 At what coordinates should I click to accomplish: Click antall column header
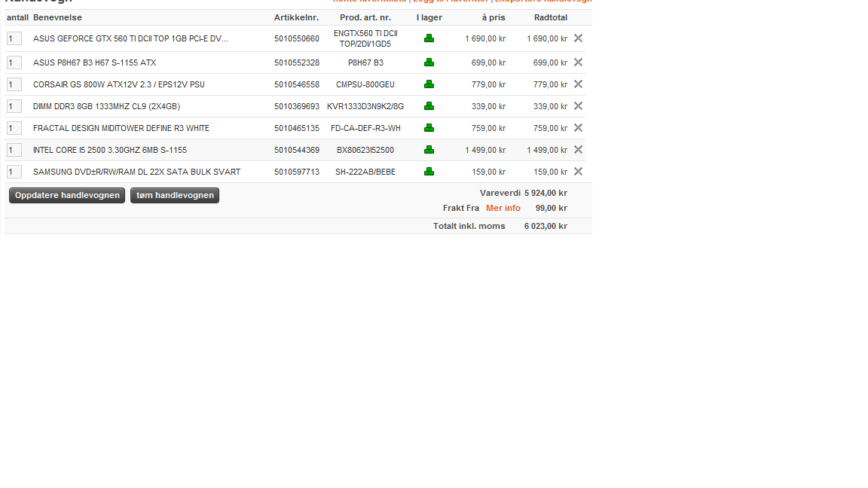tap(18, 18)
